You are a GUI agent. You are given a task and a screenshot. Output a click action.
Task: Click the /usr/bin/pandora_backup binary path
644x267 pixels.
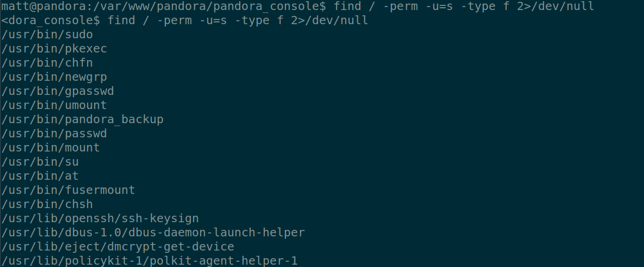(82, 120)
